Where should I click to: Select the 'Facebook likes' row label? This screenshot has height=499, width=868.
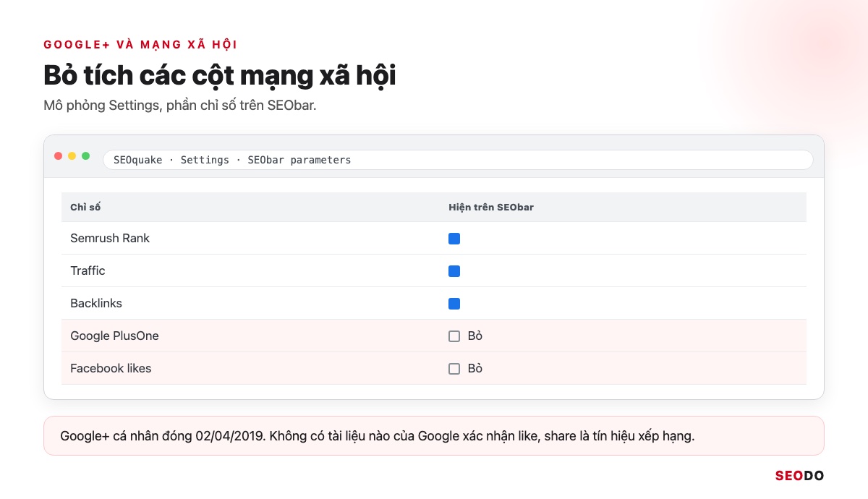point(111,368)
